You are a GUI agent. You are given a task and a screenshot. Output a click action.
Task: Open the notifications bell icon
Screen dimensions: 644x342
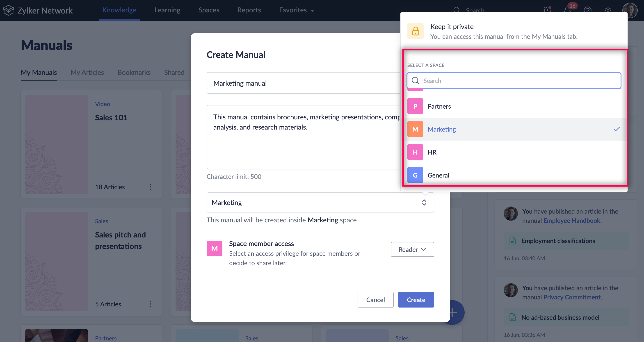click(x=567, y=10)
